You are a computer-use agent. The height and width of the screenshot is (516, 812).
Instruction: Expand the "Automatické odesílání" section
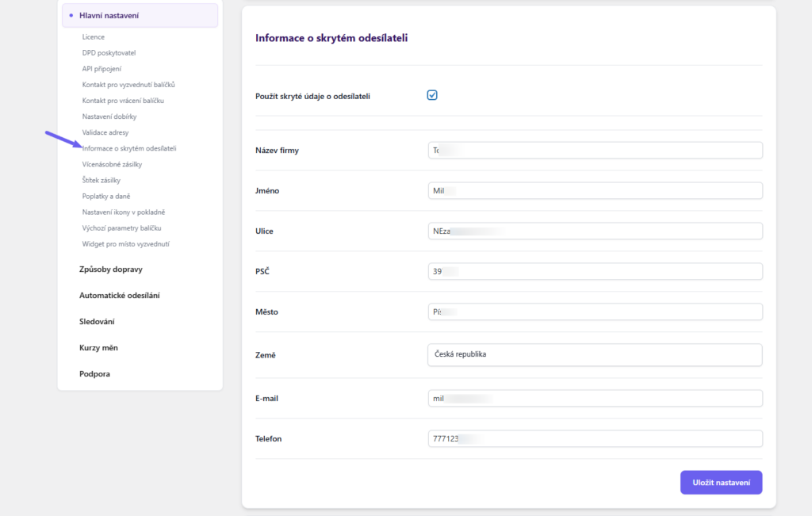click(x=120, y=295)
